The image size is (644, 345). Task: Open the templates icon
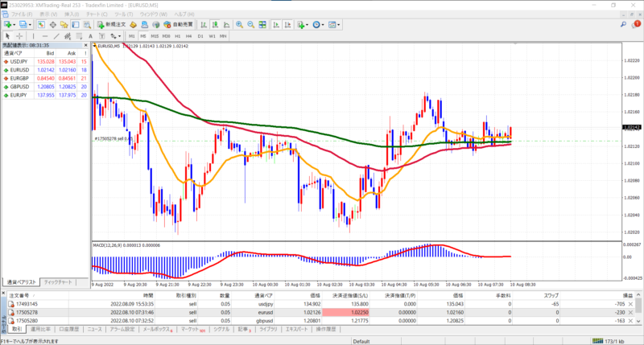(332, 25)
